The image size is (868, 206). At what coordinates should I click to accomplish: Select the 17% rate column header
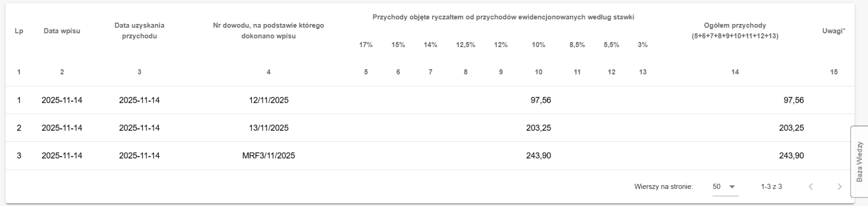pyautogui.click(x=366, y=45)
